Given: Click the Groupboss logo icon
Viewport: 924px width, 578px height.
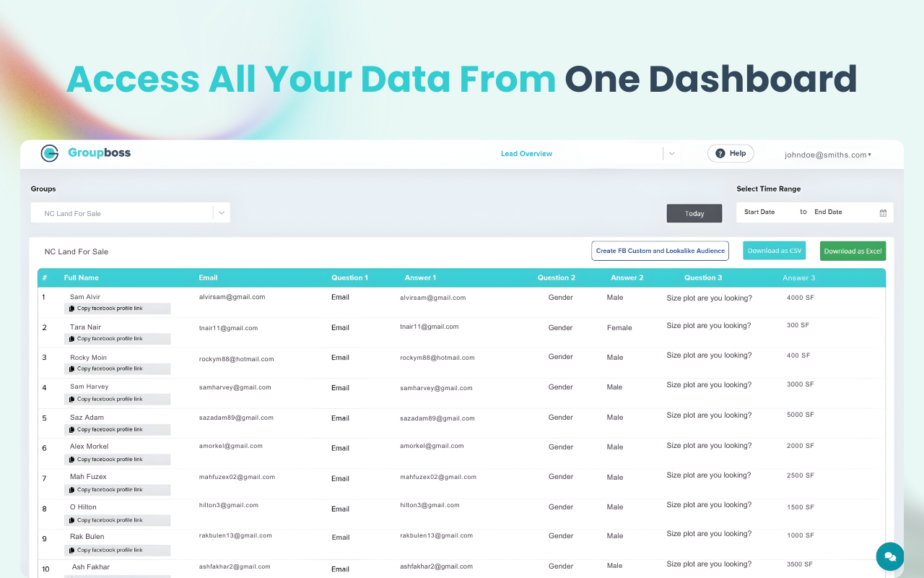Looking at the screenshot, I should coord(50,153).
